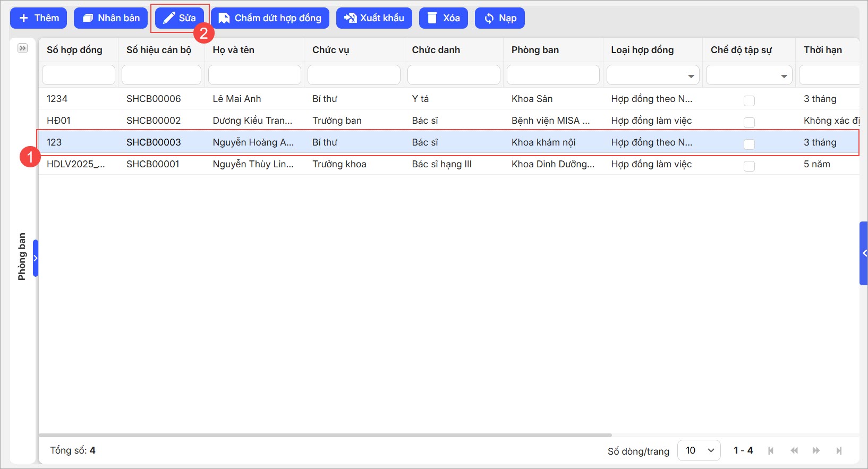Click the Thêm button label

pyautogui.click(x=47, y=18)
